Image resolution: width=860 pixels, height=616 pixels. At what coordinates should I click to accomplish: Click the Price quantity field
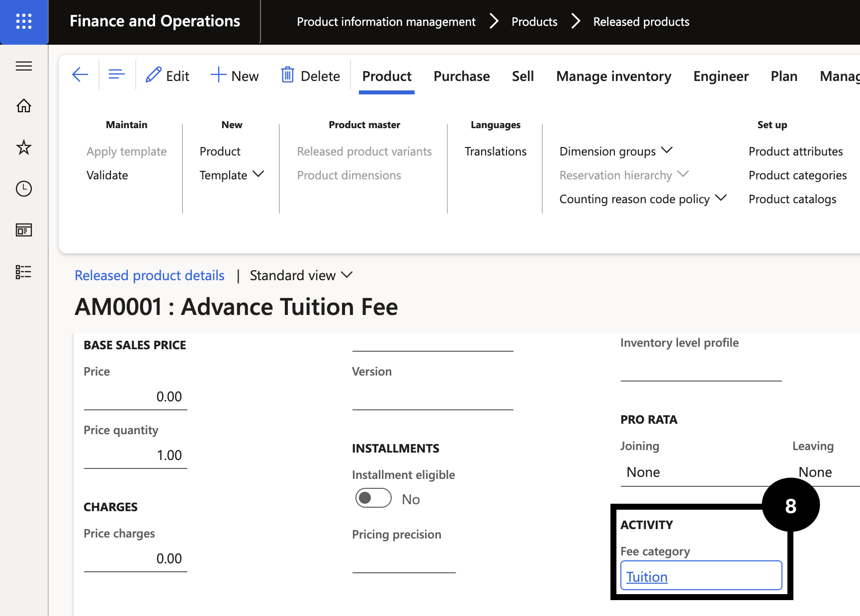click(x=136, y=456)
